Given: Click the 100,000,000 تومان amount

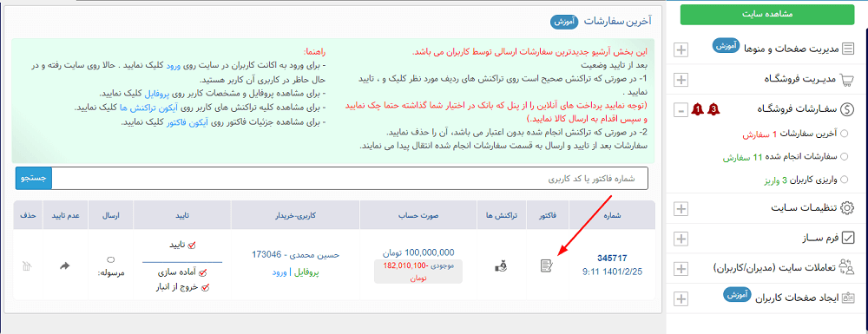Looking at the screenshot, I should point(418,252).
